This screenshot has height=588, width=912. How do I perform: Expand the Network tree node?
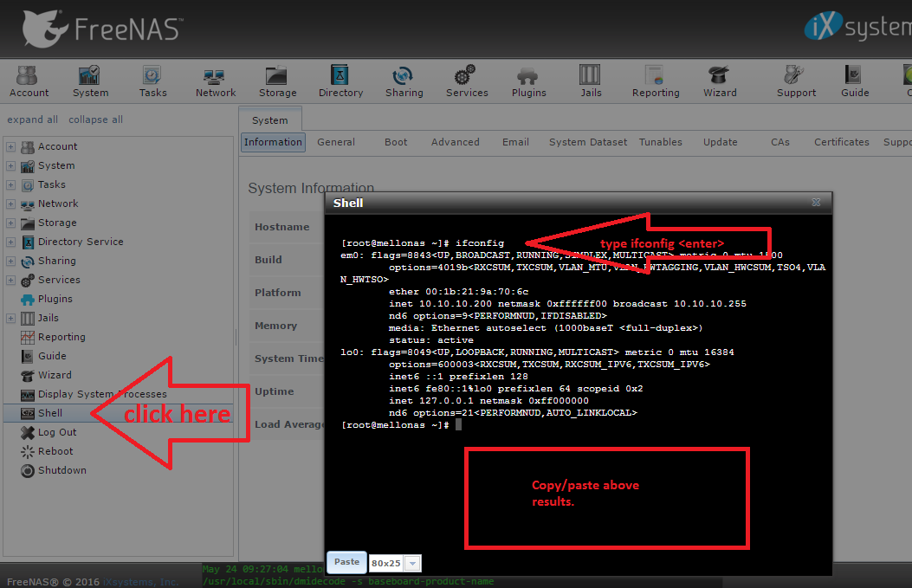click(x=10, y=204)
